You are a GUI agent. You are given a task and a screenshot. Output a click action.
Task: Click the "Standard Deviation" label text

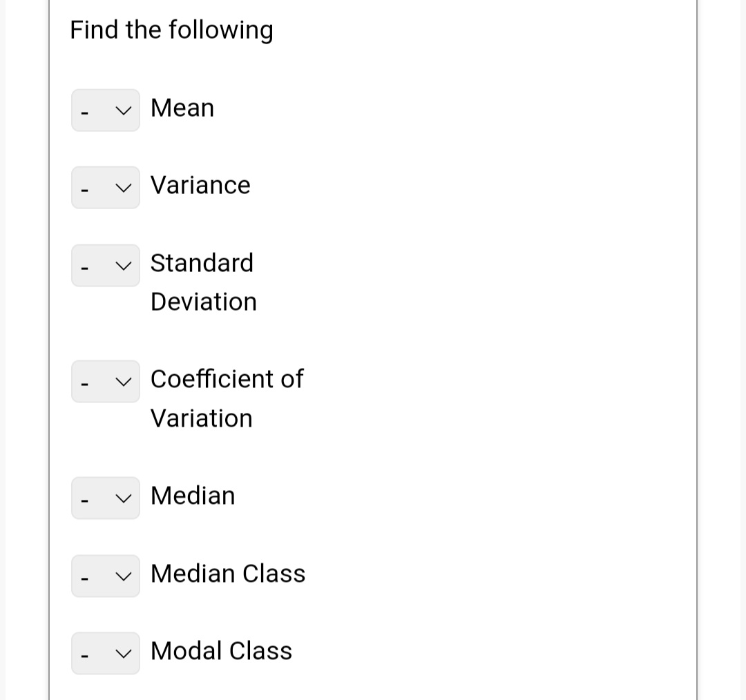coord(202,282)
